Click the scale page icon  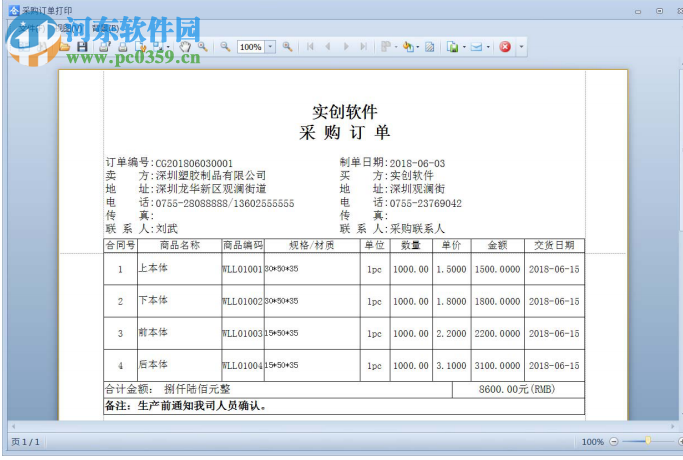[x=158, y=47]
